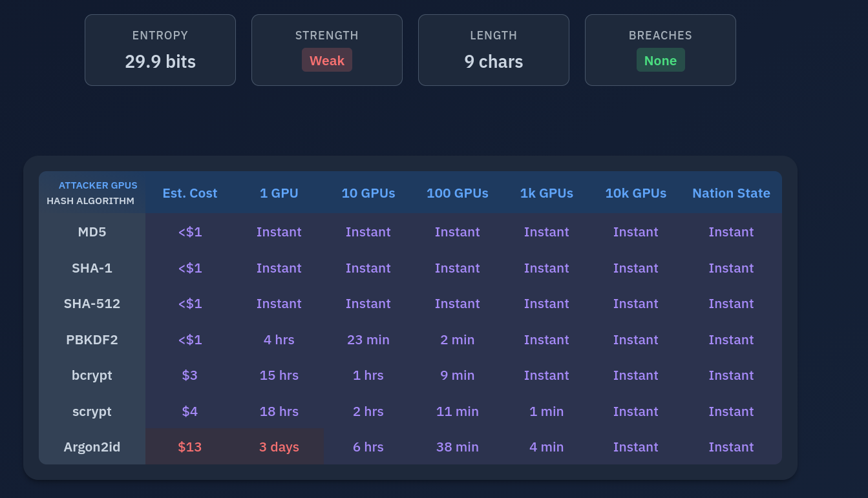Click the 9 chars length value
This screenshot has width=868, height=498.
494,61
